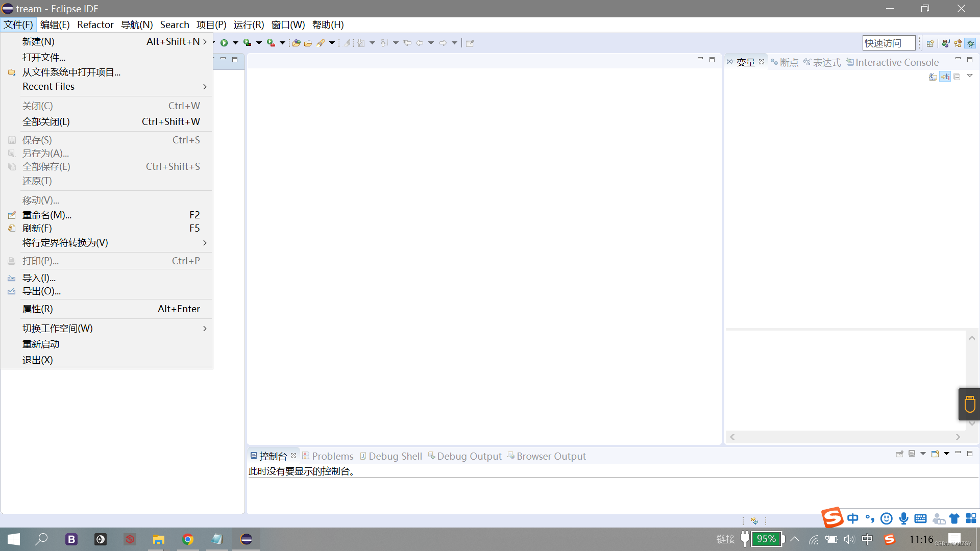The height and width of the screenshot is (551, 980).
Task: Click the Pin Editor toolbar icon
Action: coord(470,43)
